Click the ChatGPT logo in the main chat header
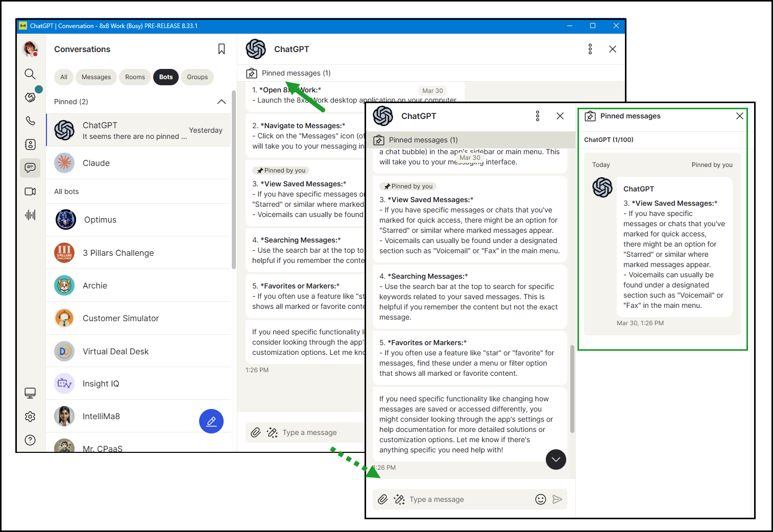This screenshot has width=773, height=532. pos(256,49)
